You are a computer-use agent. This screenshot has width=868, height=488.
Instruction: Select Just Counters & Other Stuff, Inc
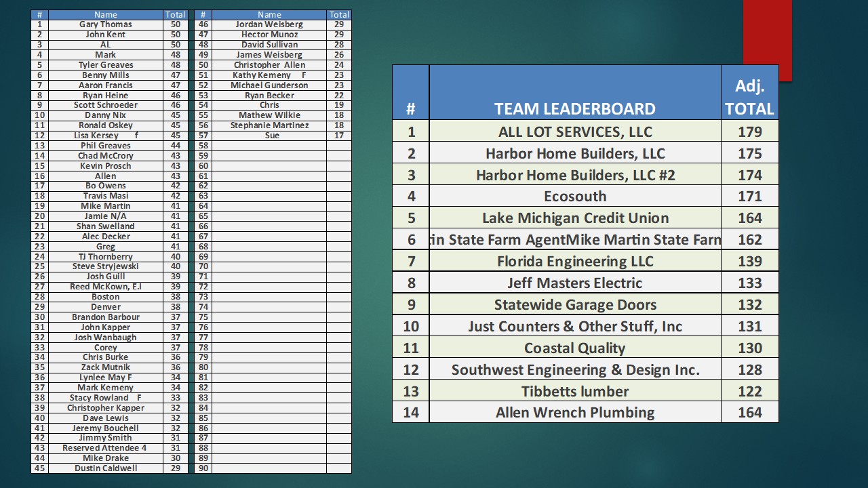click(574, 327)
